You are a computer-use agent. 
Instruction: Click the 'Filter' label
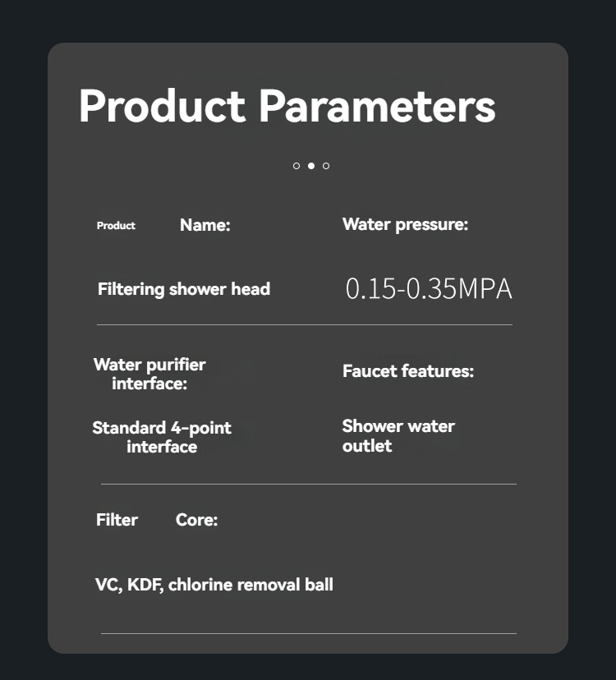point(117,520)
